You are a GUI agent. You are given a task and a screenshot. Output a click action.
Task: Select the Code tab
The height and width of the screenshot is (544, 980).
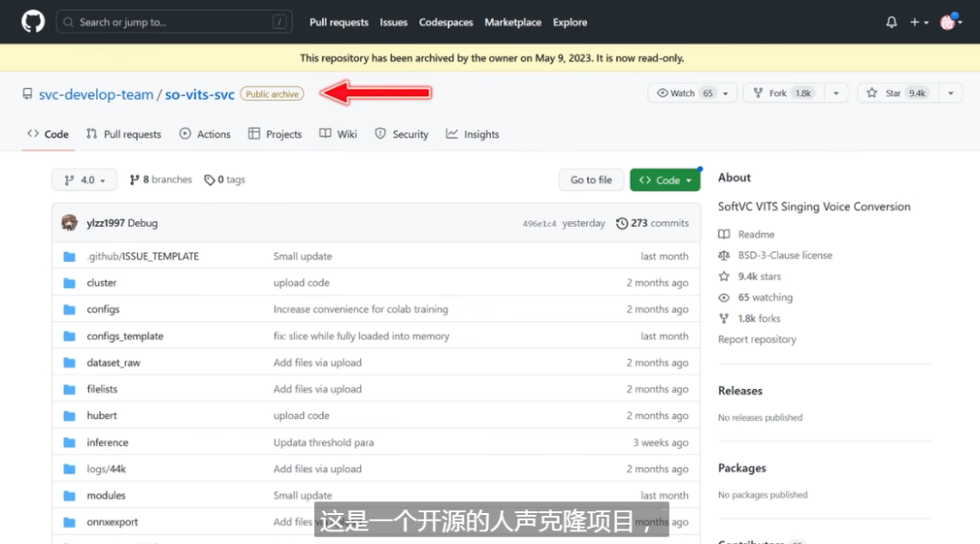point(48,133)
